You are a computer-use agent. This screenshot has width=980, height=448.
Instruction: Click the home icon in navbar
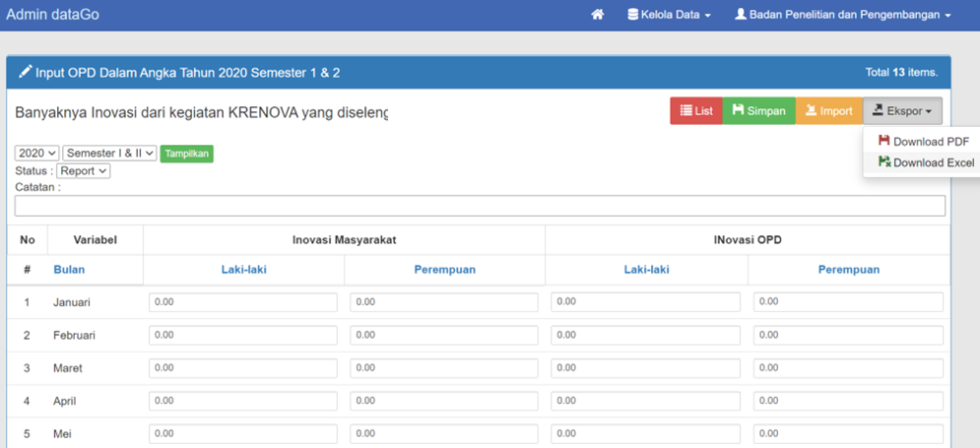(597, 15)
